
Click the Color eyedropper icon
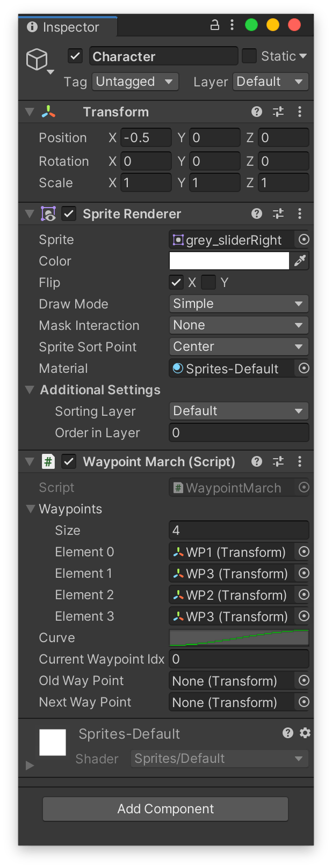pyautogui.click(x=300, y=261)
